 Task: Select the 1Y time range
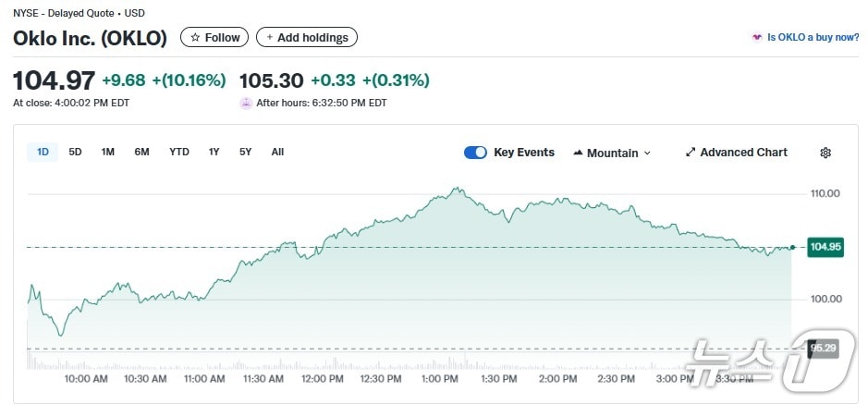(214, 152)
